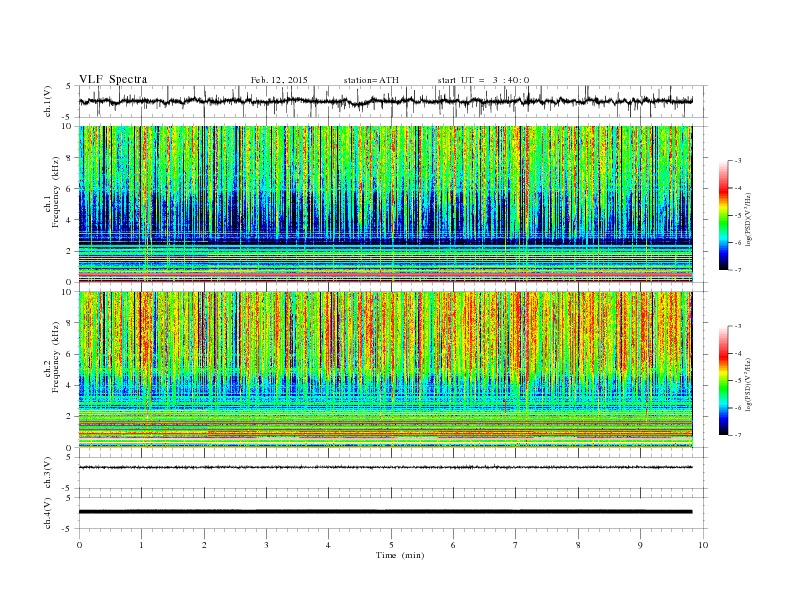
Task: Select the date text "Feb. 12, 2015"
Action: click(x=279, y=80)
